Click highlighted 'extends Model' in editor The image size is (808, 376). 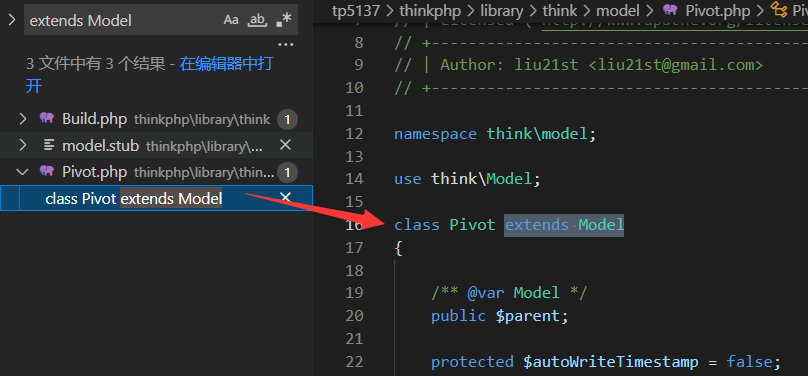(564, 225)
